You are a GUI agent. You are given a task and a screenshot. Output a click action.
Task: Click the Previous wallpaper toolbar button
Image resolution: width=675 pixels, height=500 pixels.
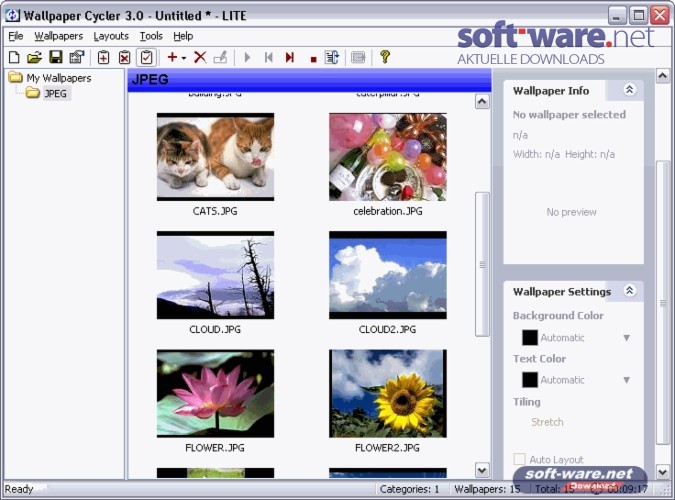(x=269, y=57)
